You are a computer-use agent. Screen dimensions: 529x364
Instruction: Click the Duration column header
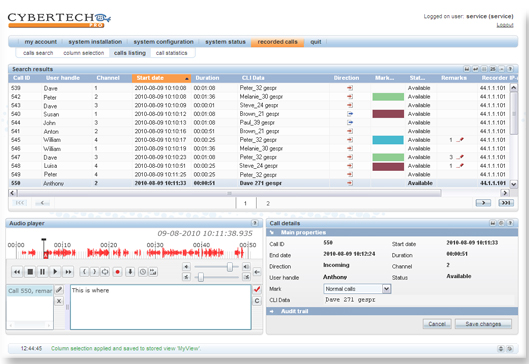click(207, 78)
